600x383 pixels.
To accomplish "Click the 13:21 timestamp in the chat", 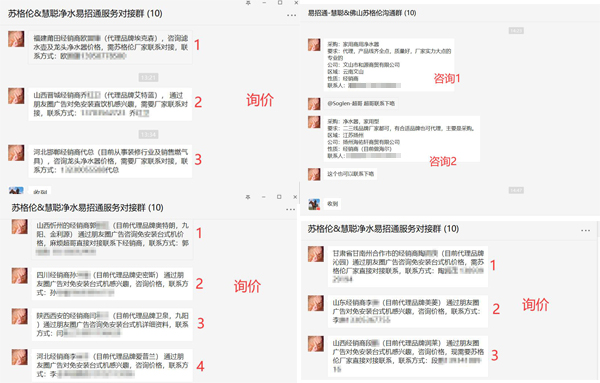I will pos(148,78).
